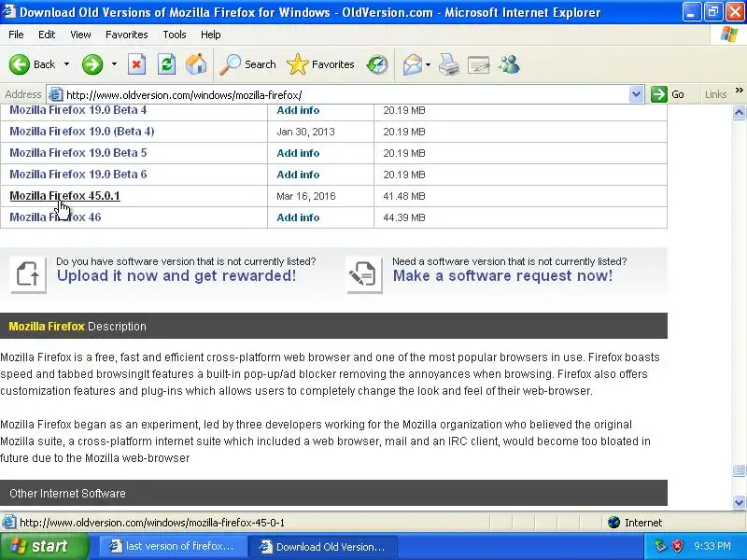Select 'Download Old Version' taskbar button
This screenshot has width=747, height=560.
click(x=323, y=547)
